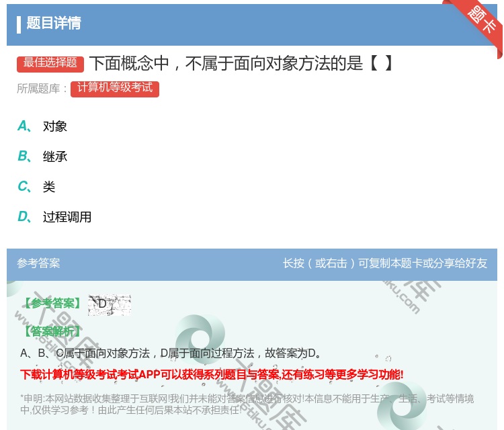Click the answer image showing D

[110, 305]
